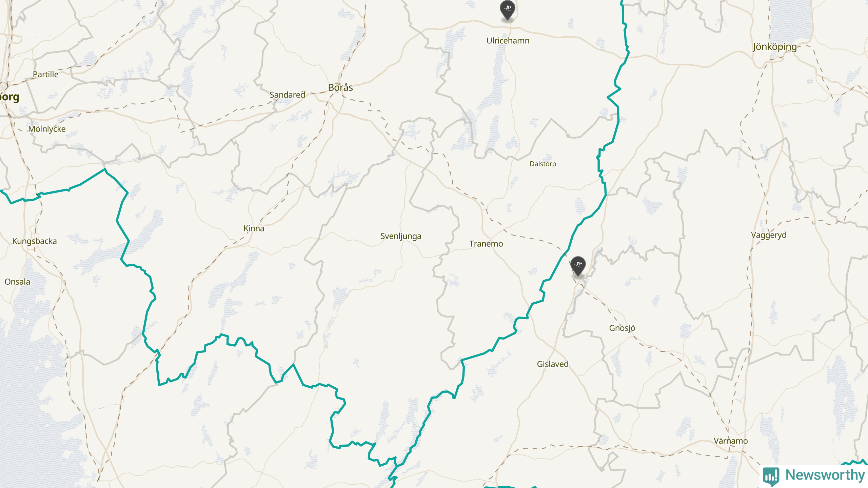Click the Onsala place label
The width and height of the screenshot is (868, 488).
pyautogui.click(x=17, y=282)
